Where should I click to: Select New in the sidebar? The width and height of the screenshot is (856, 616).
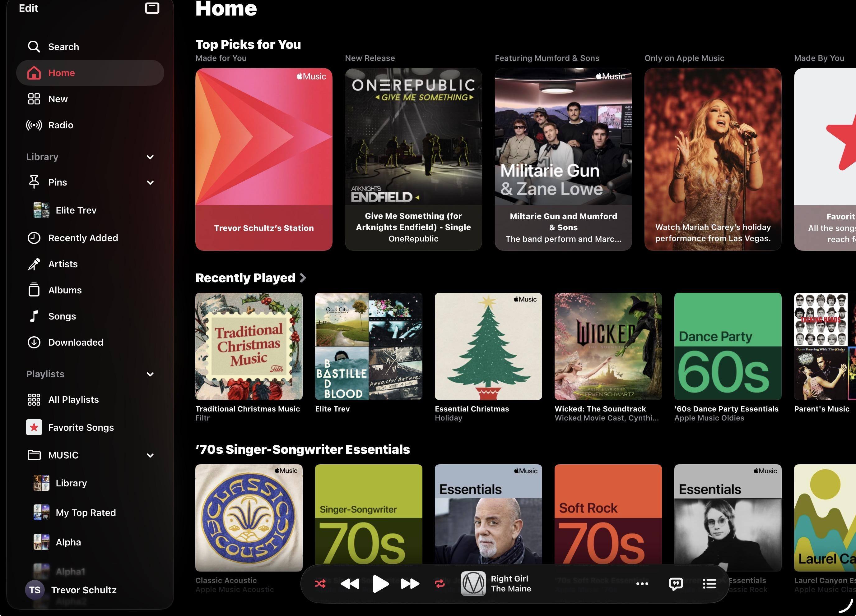(x=58, y=99)
